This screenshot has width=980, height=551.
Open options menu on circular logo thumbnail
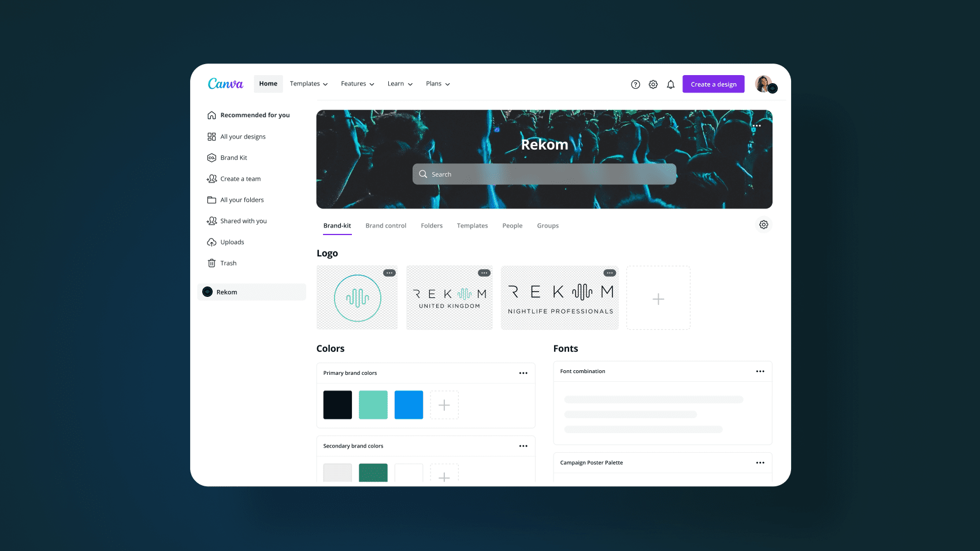point(389,273)
